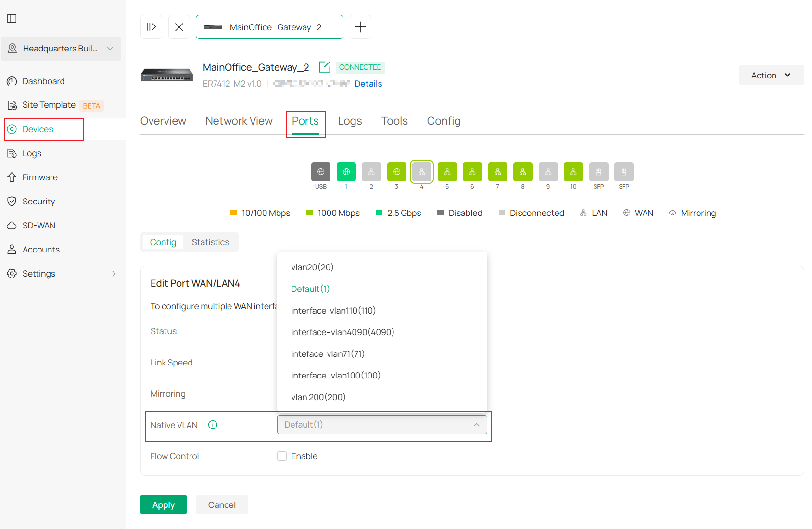Open device Details link
The width and height of the screenshot is (812, 529).
[368, 83]
